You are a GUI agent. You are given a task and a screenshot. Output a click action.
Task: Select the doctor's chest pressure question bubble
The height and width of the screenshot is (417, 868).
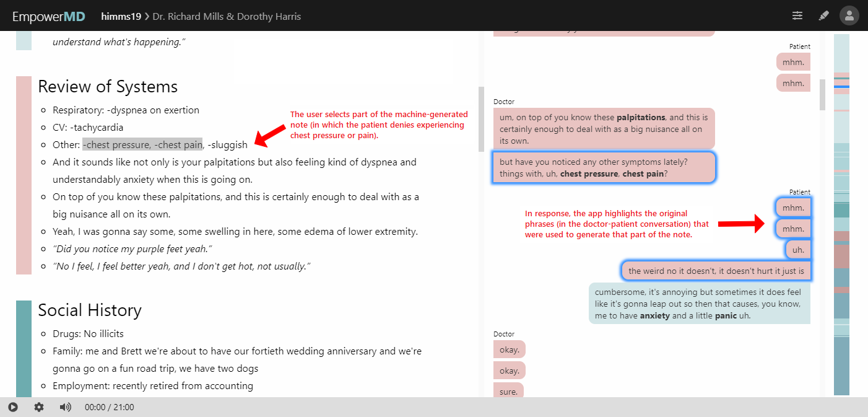click(604, 168)
